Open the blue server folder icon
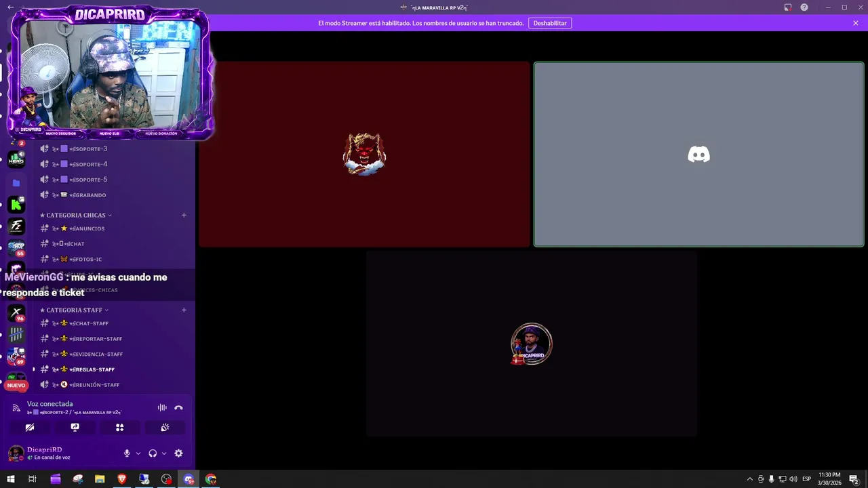 16,183
